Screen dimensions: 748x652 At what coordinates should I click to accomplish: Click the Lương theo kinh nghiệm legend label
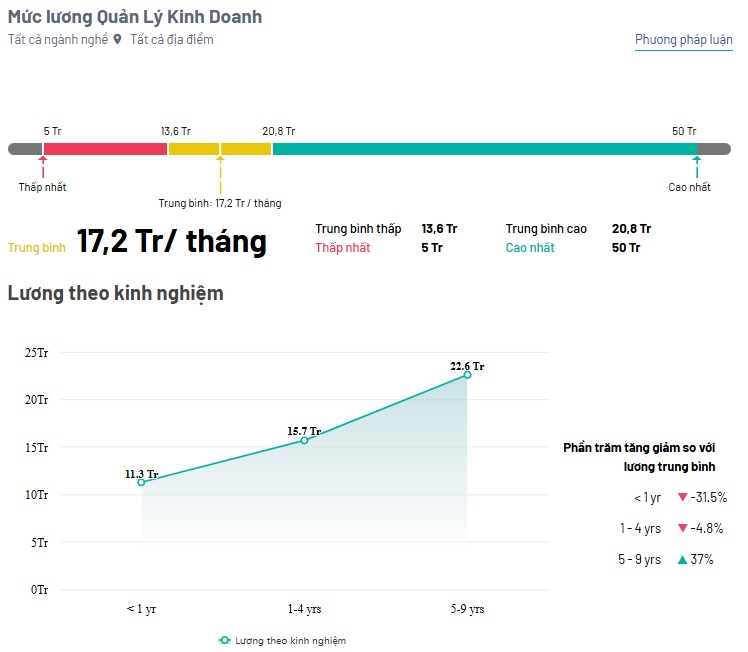[291, 641]
